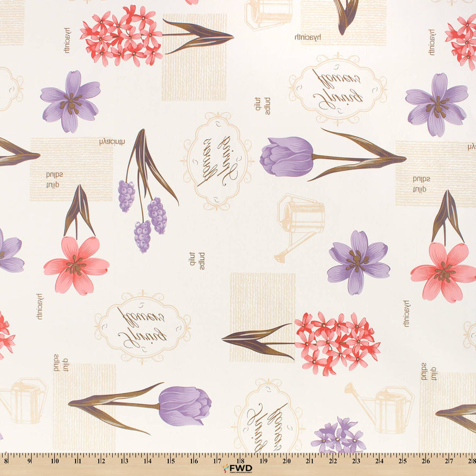Click the purple crocus at upper right
The height and width of the screenshot is (476, 476).
pyautogui.click(x=437, y=104)
